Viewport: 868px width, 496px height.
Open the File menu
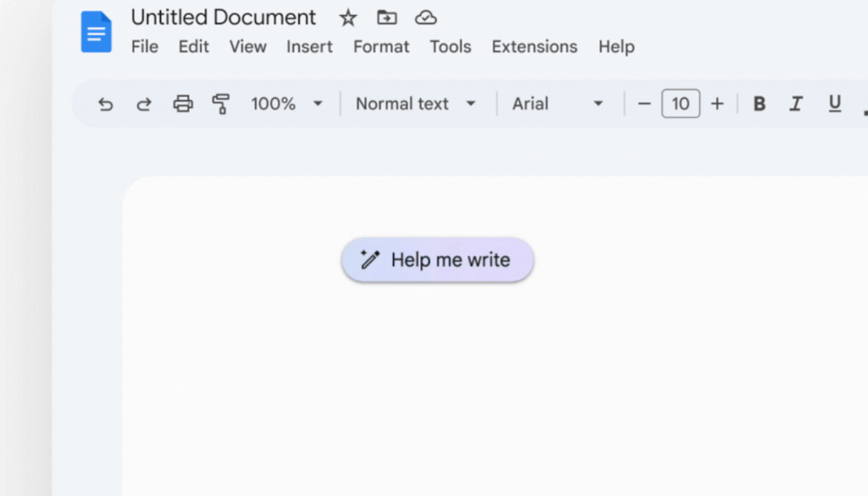[x=144, y=47]
